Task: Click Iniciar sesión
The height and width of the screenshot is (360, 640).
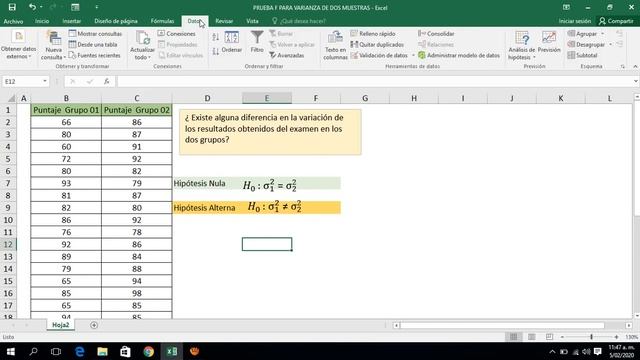Action: 574,21
